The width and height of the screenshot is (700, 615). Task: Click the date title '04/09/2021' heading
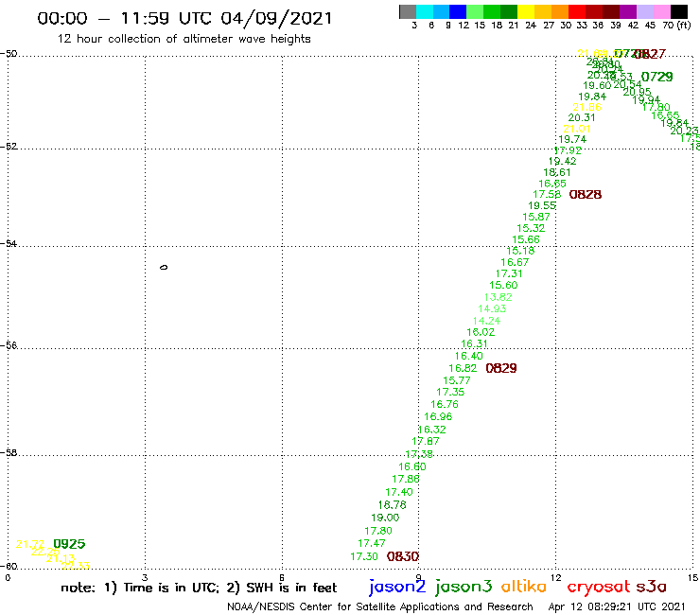tap(276, 18)
